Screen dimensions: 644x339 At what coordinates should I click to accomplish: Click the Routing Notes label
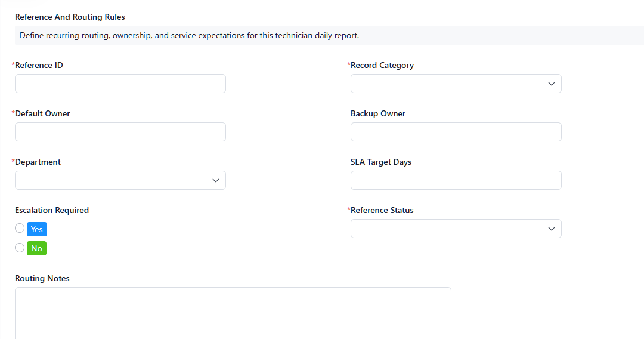42,278
